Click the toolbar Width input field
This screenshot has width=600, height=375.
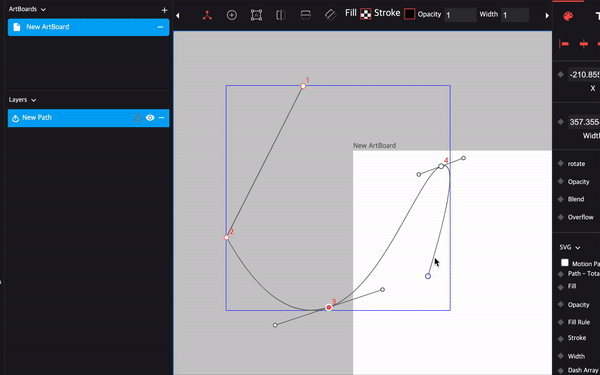[515, 15]
